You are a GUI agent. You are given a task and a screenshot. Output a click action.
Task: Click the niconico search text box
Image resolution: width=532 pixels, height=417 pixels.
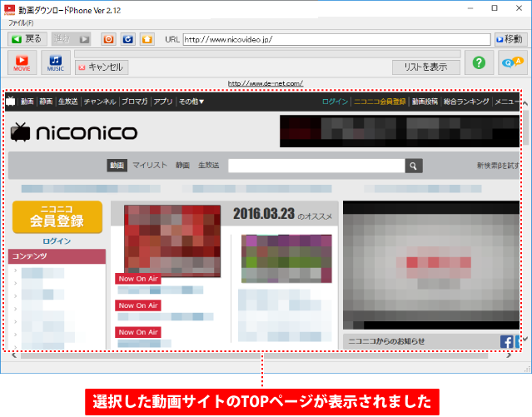pyautogui.click(x=316, y=166)
